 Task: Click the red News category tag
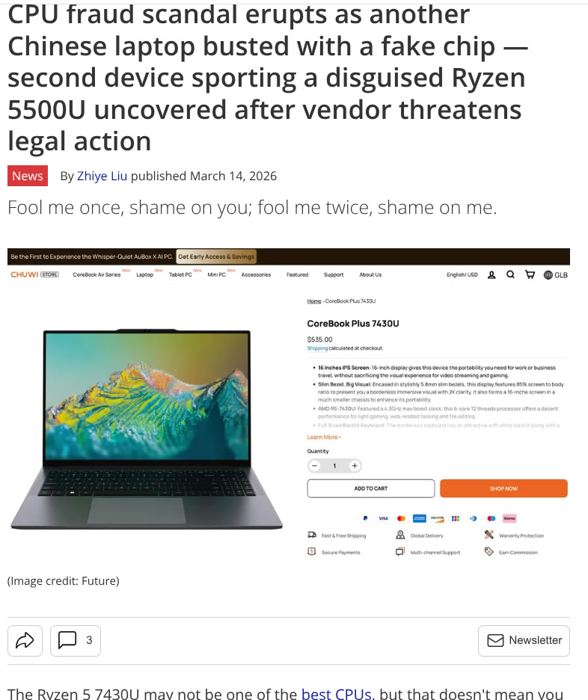point(28,176)
